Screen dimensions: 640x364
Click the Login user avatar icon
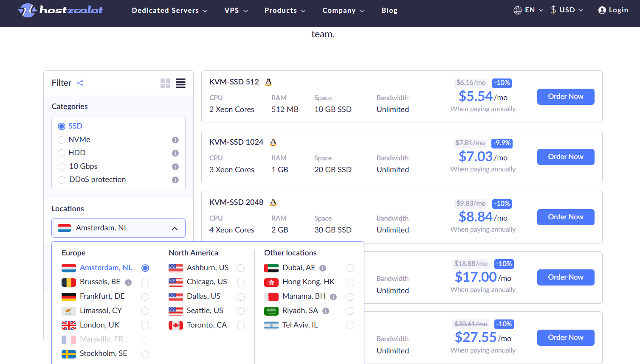click(602, 10)
